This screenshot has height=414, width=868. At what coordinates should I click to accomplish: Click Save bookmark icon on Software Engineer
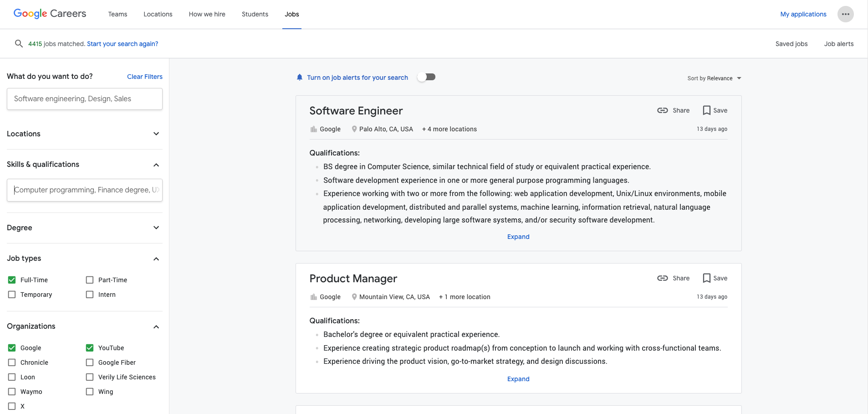point(706,110)
